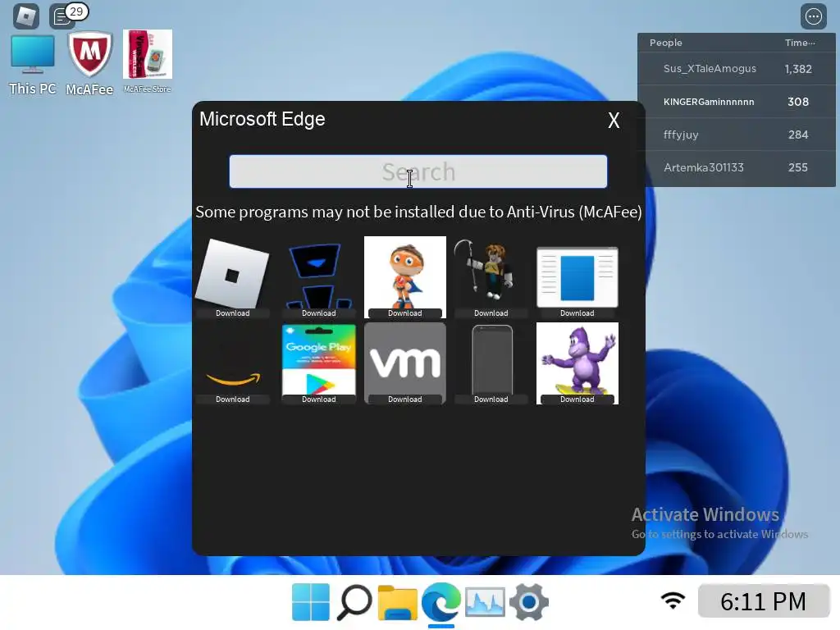
Task: Open the McAFee antivirus desktop icon
Action: click(89, 64)
